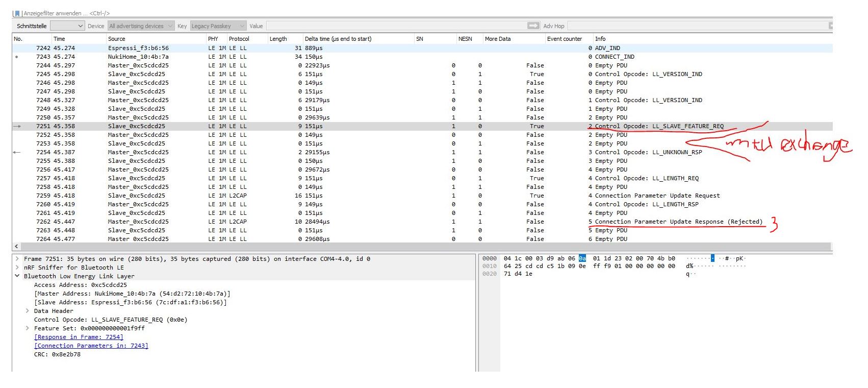Select packet 7243 CONNECT_IND row
This screenshot has width=868, height=388.
pyautogui.click(x=422, y=57)
